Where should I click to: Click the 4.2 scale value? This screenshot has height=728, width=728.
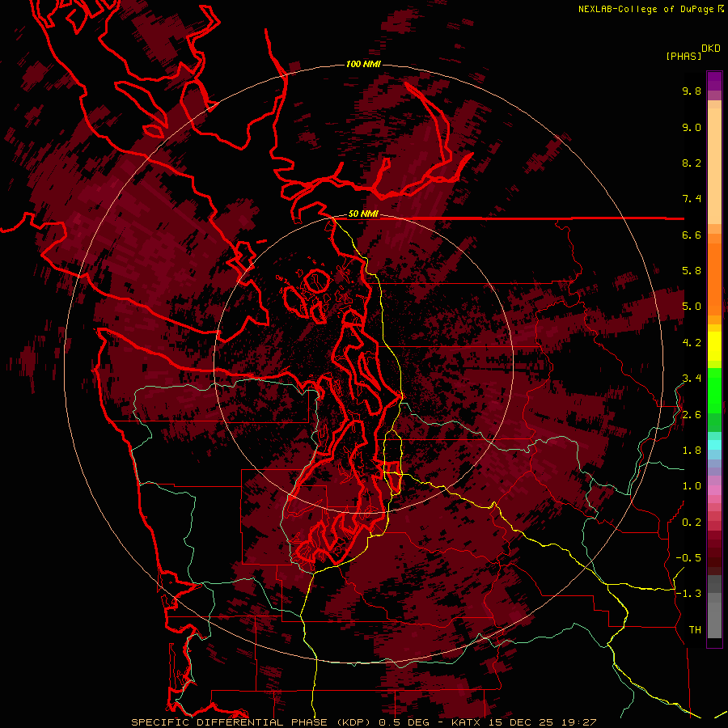click(x=692, y=343)
